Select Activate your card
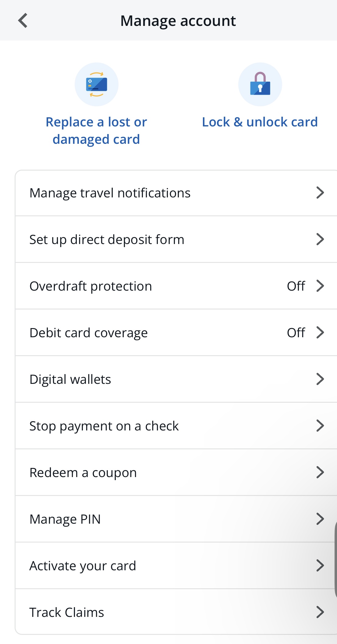The width and height of the screenshot is (337, 644). [x=83, y=566]
